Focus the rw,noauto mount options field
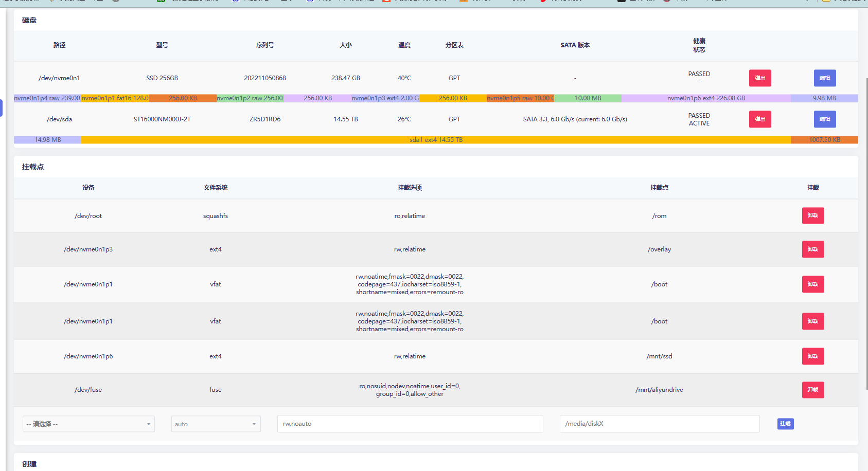Image resolution: width=868 pixels, height=471 pixels. (410, 424)
